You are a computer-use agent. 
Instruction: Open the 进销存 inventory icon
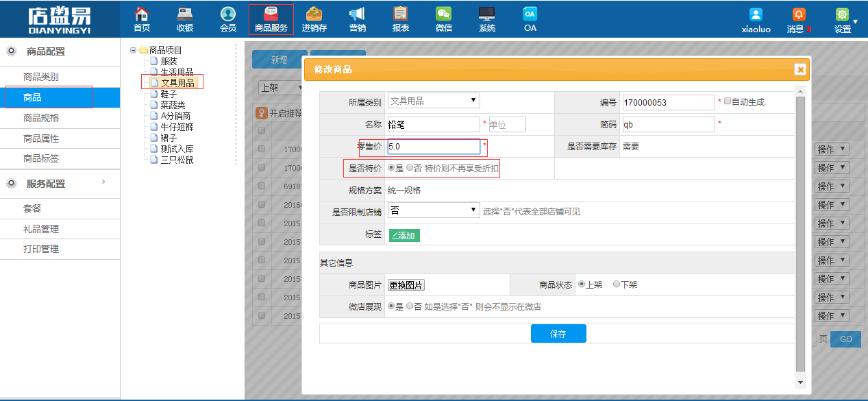point(314,13)
